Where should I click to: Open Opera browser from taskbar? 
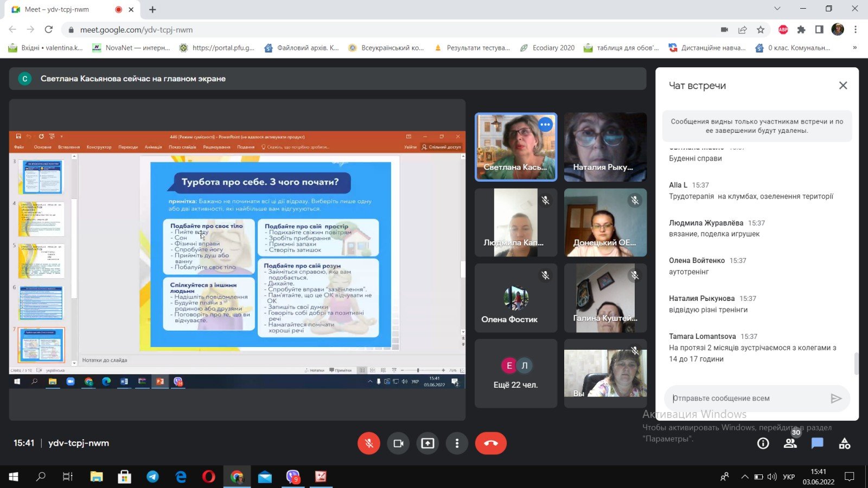coord(209,477)
